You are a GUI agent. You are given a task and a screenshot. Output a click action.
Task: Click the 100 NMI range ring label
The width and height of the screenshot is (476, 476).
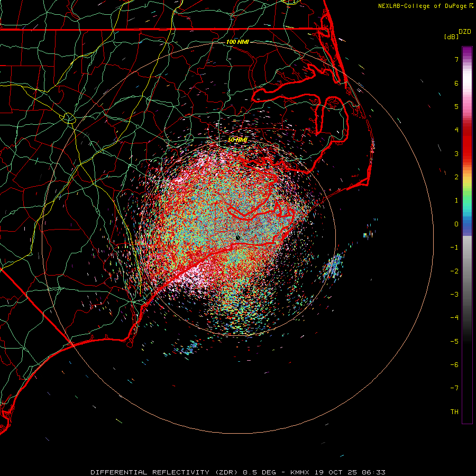click(237, 42)
